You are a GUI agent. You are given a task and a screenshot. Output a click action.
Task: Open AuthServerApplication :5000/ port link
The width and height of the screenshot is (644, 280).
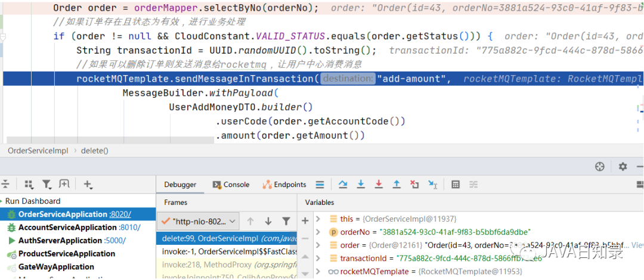coord(115,240)
